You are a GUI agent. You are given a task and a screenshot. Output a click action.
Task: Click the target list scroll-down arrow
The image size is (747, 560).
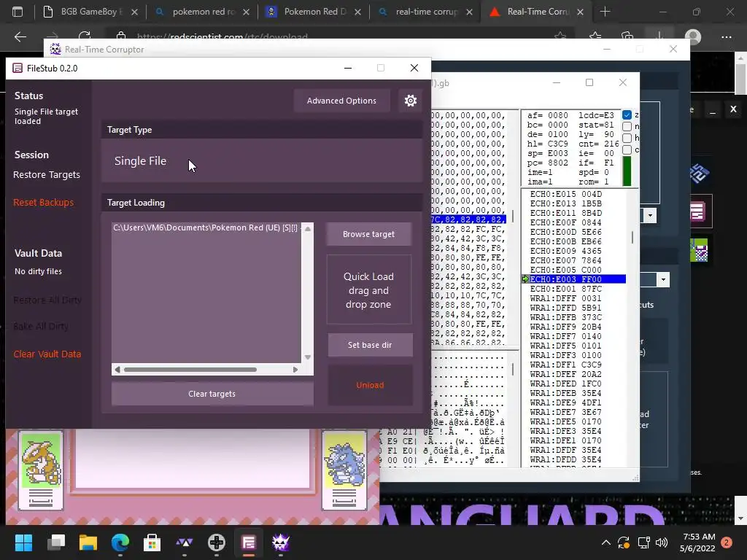tap(308, 357)
